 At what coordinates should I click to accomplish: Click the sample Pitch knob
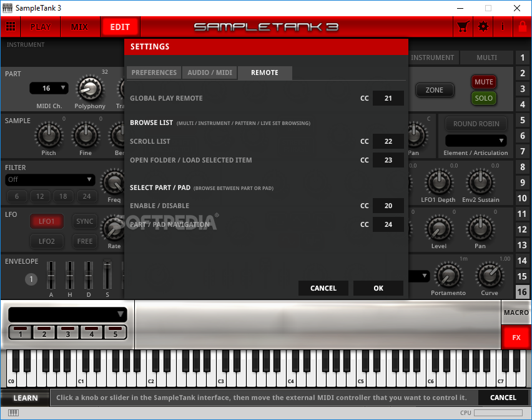(x=49, y=135)
